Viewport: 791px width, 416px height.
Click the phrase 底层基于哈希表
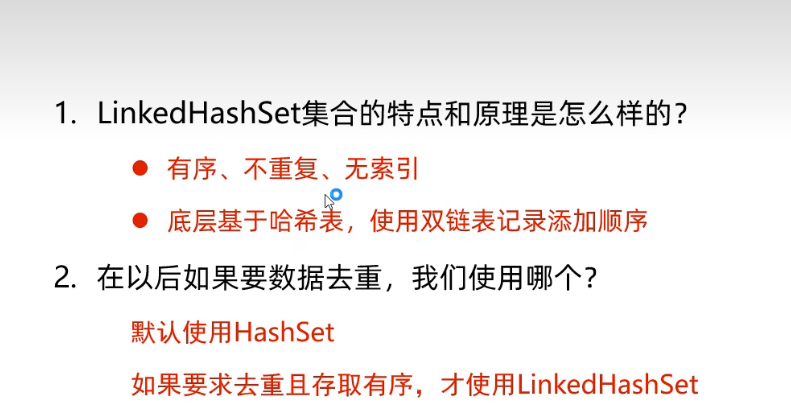point(255,221)
